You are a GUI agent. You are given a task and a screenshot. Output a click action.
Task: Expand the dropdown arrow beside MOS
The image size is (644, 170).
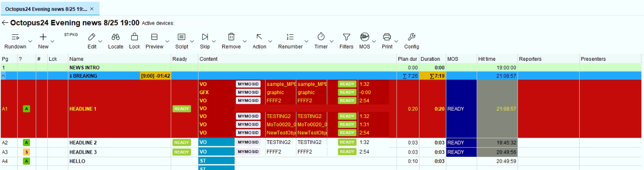coord(374,41)
